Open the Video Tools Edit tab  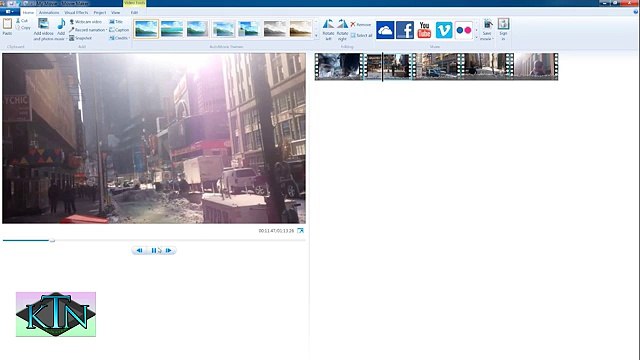(134, 13)
